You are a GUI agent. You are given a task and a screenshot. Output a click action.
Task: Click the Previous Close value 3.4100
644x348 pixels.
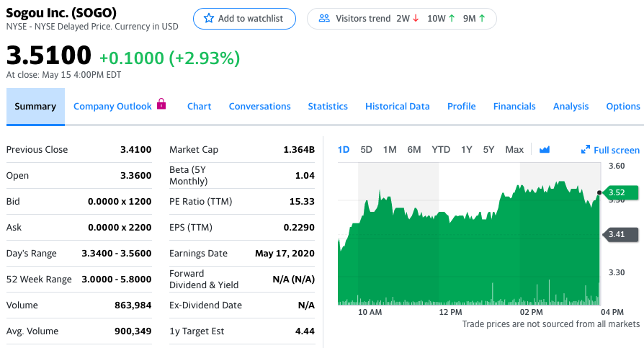[x=136, y=150]
